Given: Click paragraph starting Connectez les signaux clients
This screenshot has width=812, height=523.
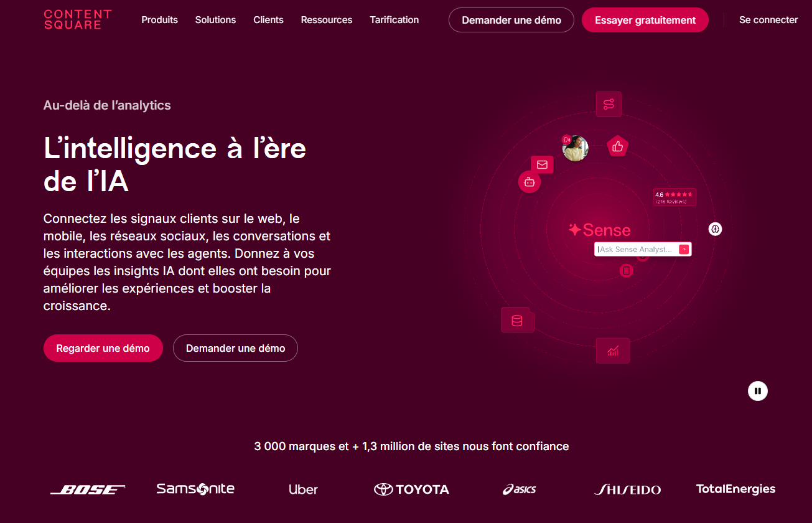Looking at the screenshot, I should (187, 262).
